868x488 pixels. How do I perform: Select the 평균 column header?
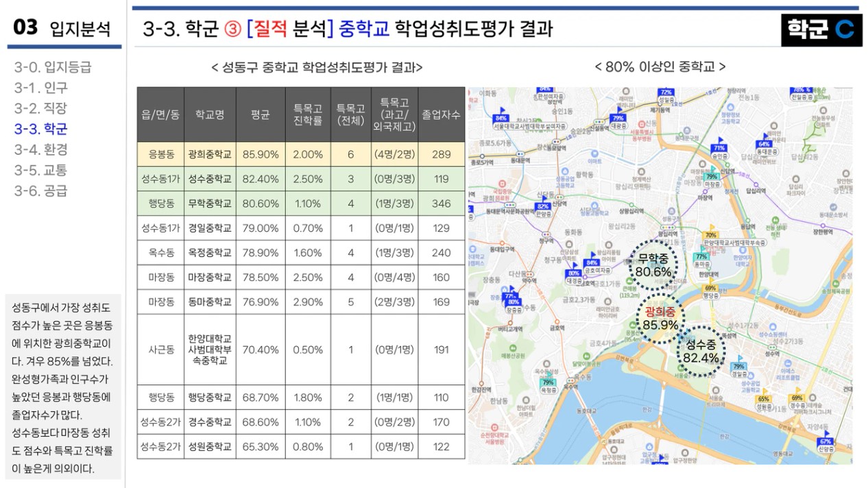(261, 114)
